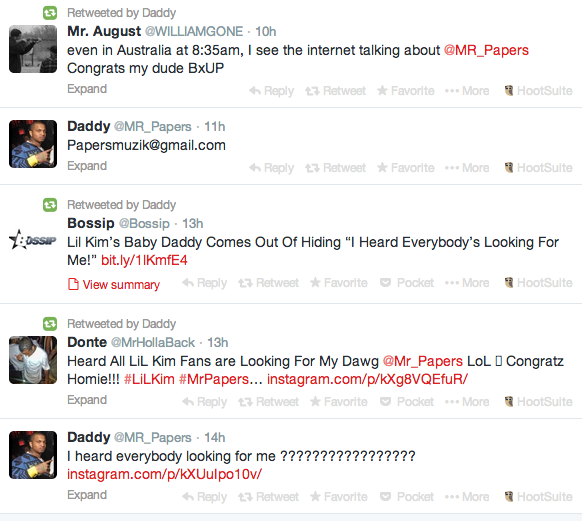Retweet the 'I heard everybody looking' tweet

point(268,497)
